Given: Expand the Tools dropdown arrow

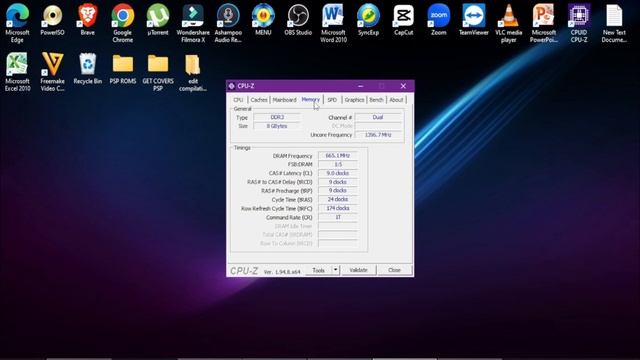Looking at the screenshot, I should tap(336, 270).
